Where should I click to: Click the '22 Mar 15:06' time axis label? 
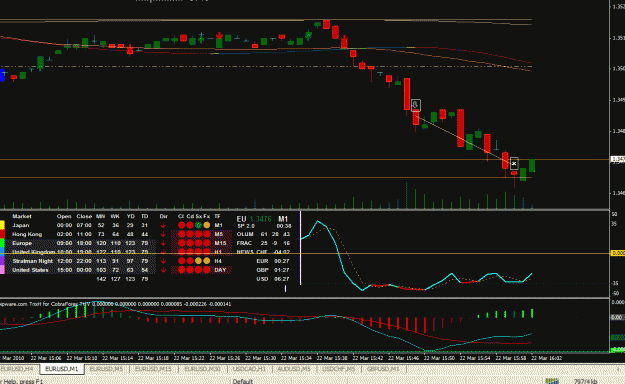point(46,358)
